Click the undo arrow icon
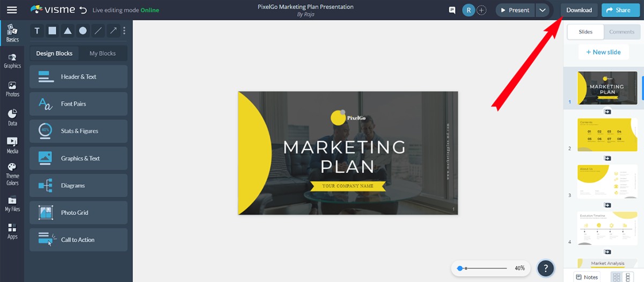The height and width of the screenshot is (282, 644). point(83,10)
